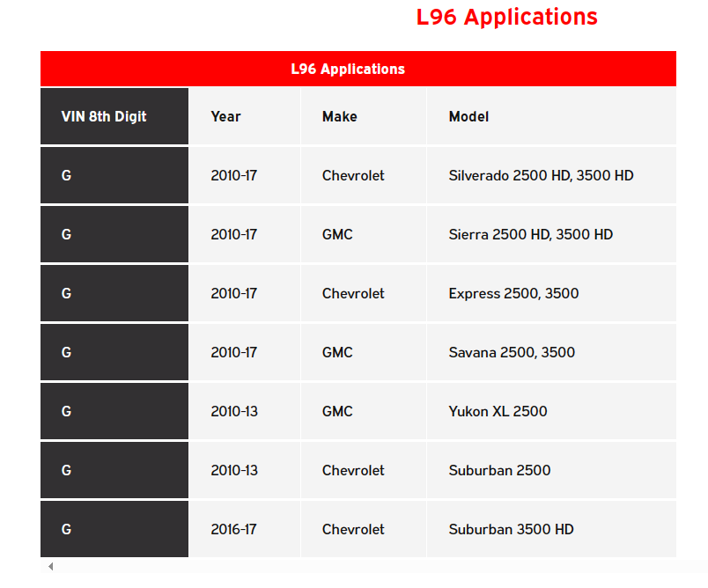Click VIN digit 'G' in Savana row

click(114, 352)
